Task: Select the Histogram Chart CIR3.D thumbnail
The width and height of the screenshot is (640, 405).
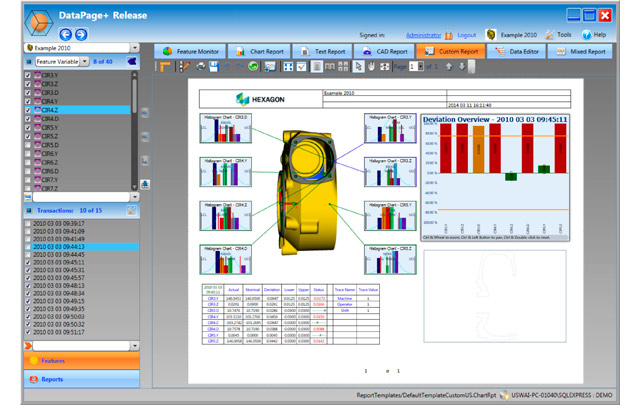Action: (226, 128)
